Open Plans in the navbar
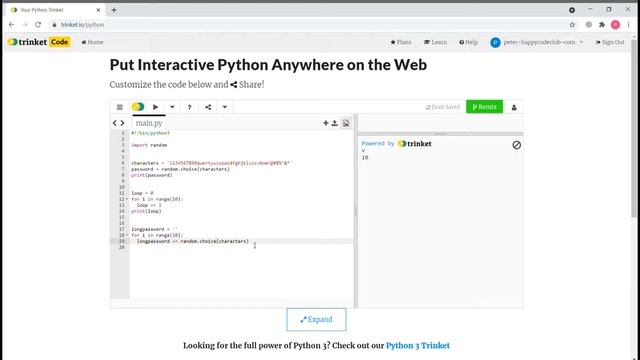 [x=401, y=42]
